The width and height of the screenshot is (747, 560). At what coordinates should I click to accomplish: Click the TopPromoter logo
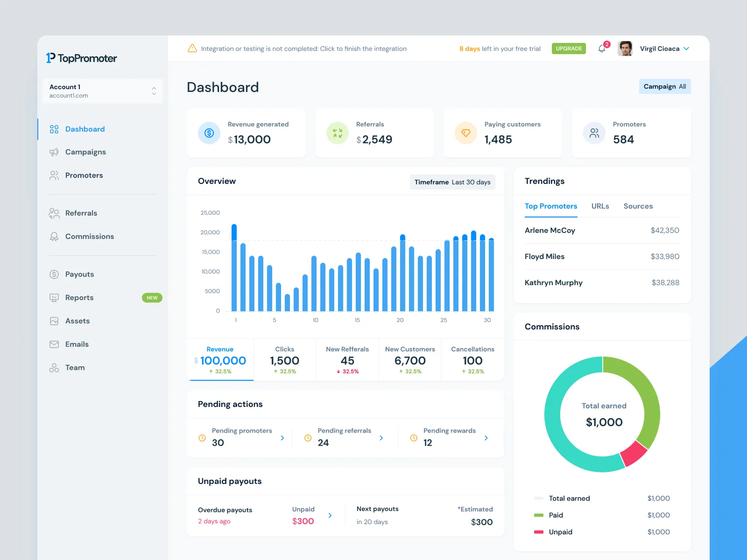(81, 58)
